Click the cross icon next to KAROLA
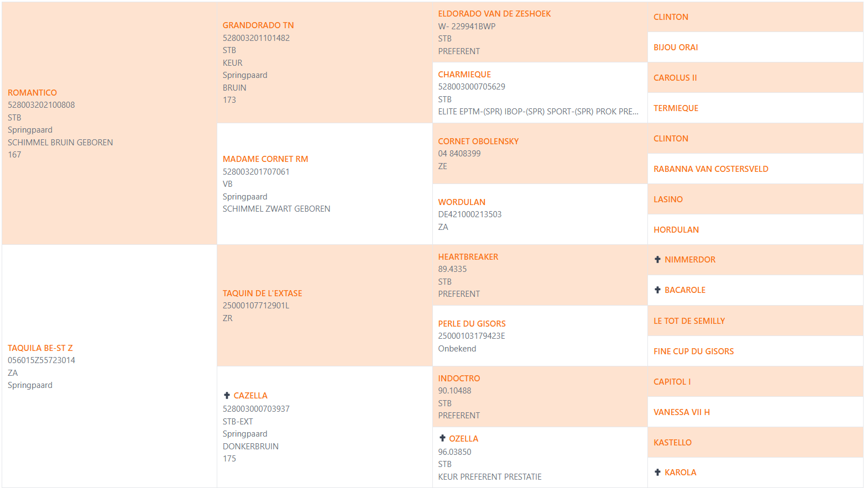The height and width of the screenshot is (488, 868). point(657,472)
